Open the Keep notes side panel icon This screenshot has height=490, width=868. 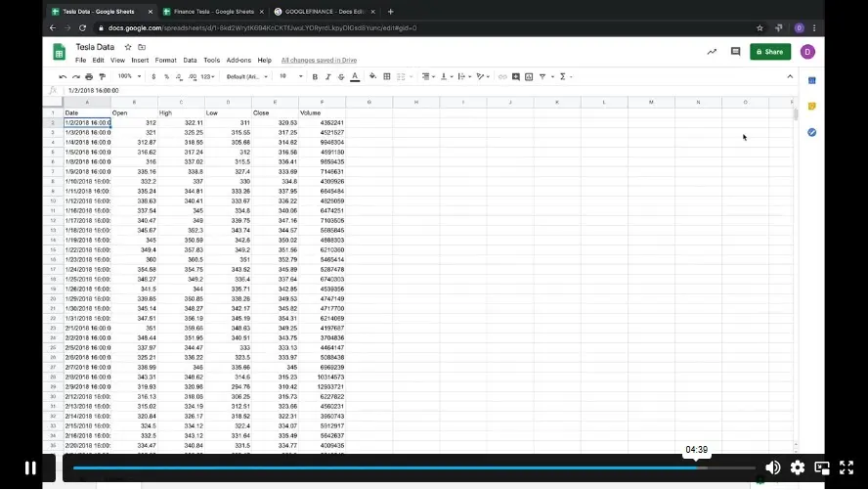pyautogui.click(x=811, y=107)
